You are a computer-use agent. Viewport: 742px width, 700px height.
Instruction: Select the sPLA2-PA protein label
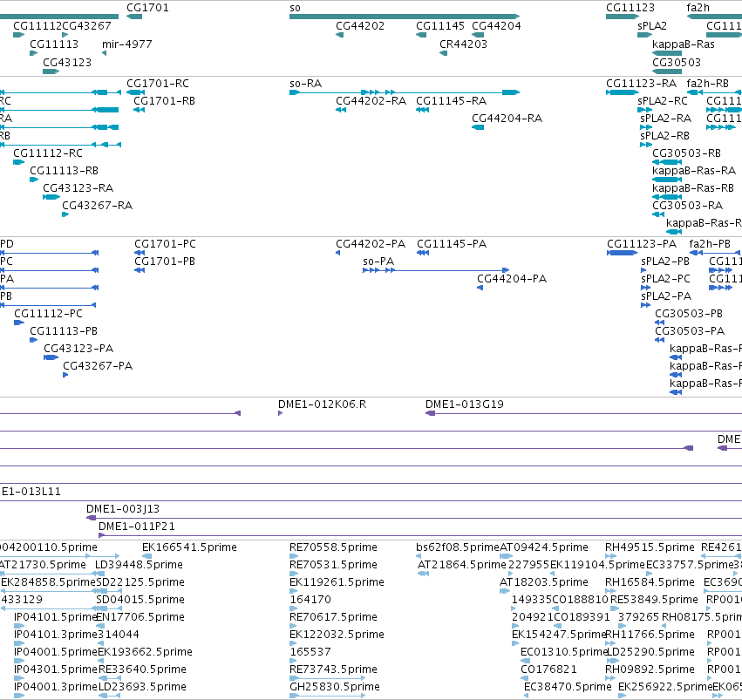pos(666,296)
